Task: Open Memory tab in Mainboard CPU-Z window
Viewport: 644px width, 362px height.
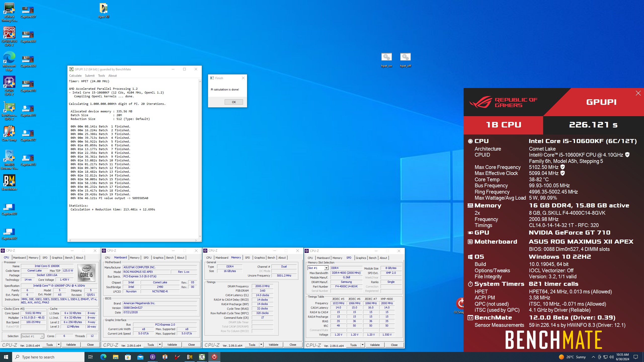Action: click(x=135, y=258)
